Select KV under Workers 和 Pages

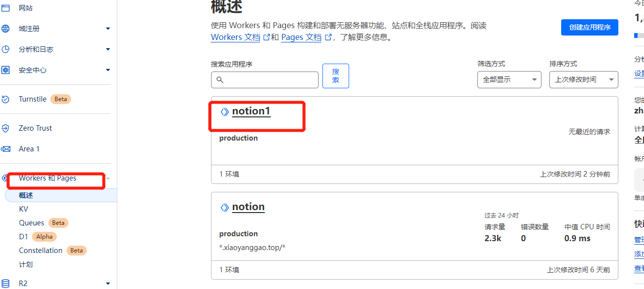tap(24, 209)
